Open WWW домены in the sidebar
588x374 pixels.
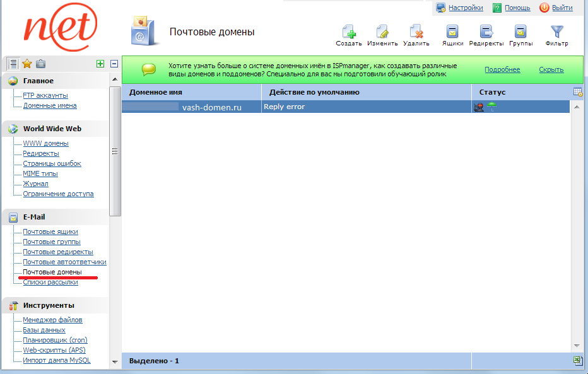45,144
